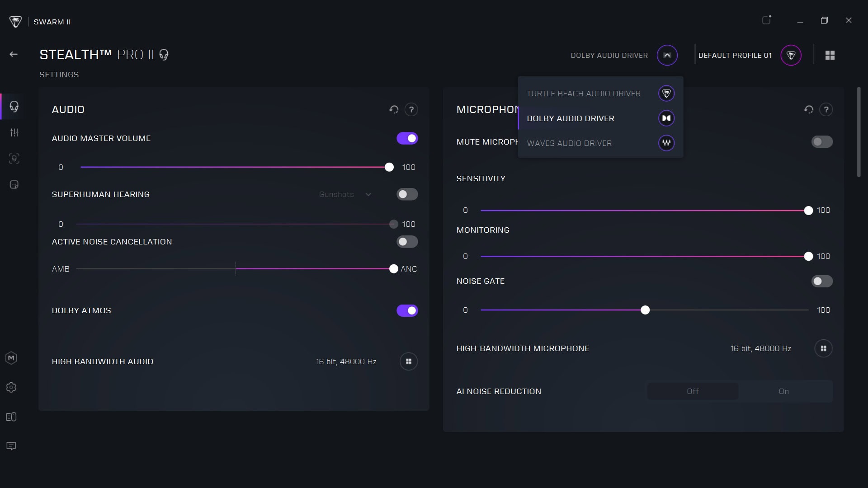868x488 pixels.
Task: Click the AMB label
Action: click(x=61, y=269)
